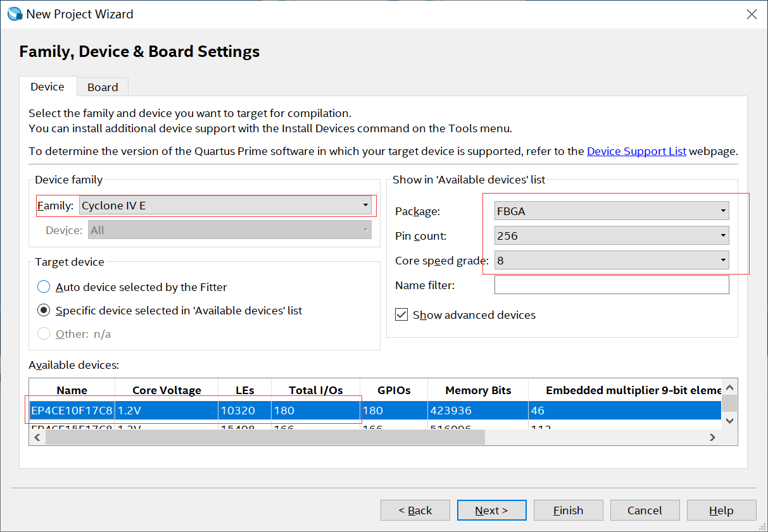Select Auto device selected by the Fitter
Viewport: 768px width, 532px height.
pos(44,287)
